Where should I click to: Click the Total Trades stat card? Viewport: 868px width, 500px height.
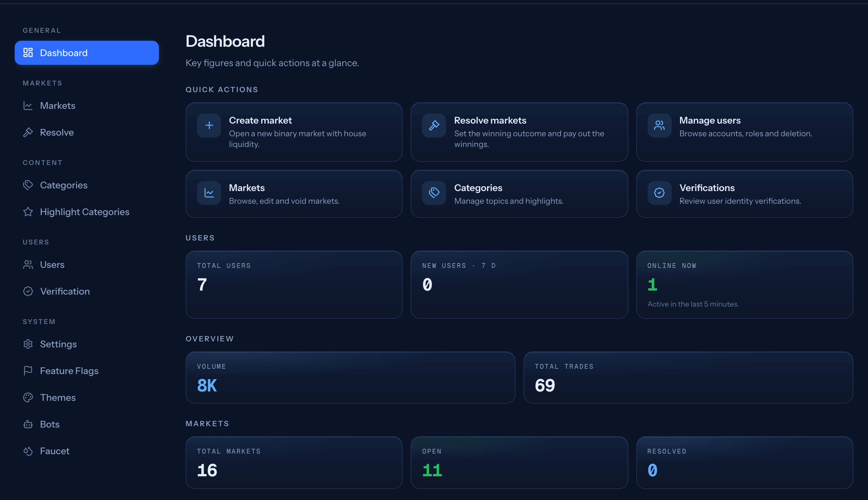[x=688, y=377]
